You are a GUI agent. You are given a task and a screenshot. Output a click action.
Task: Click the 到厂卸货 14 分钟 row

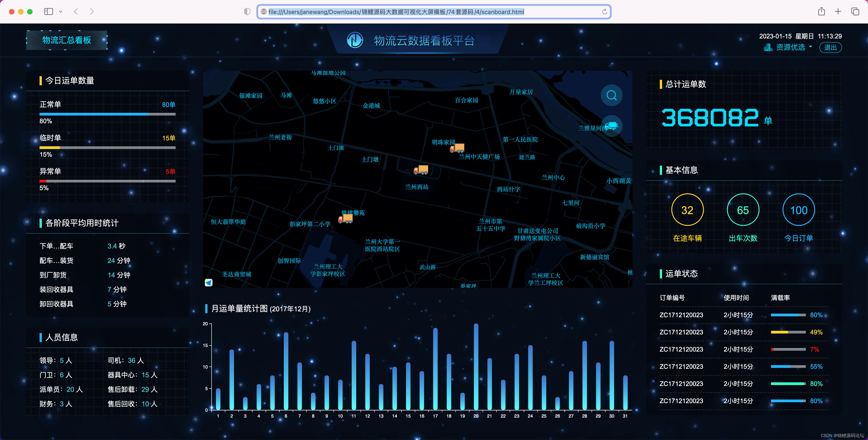pos(108,275)
